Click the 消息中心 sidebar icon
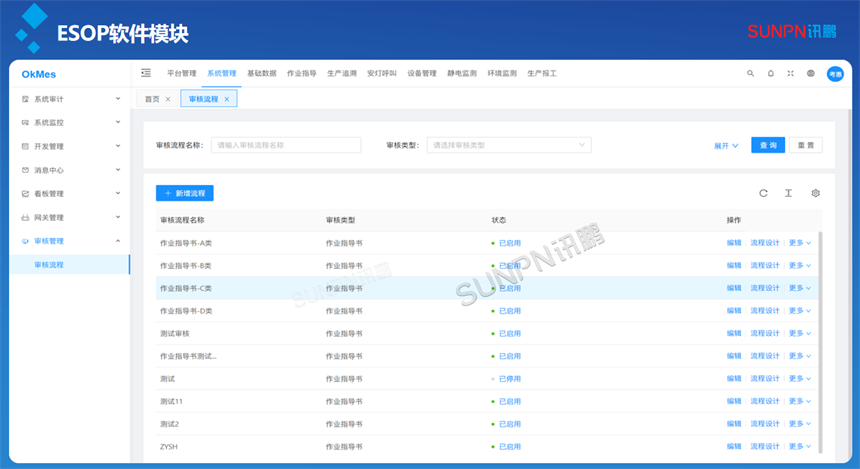Image resolution: width=860 pixels, height=469 pixels. pyautogui.click(x=25, y=170)
